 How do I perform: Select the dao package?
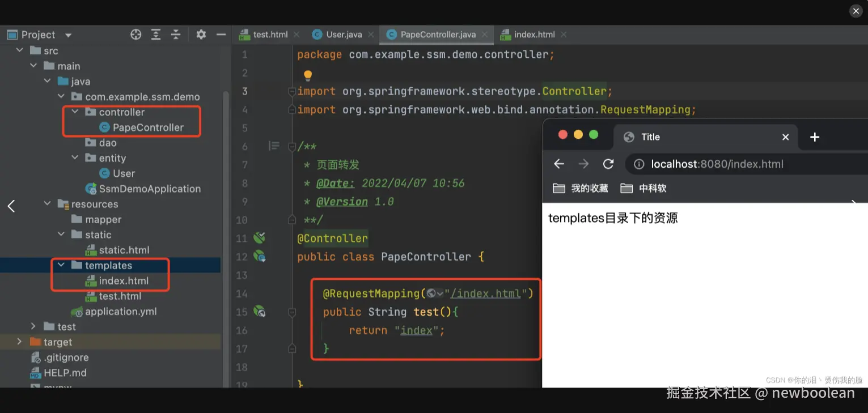coord(101,143)
